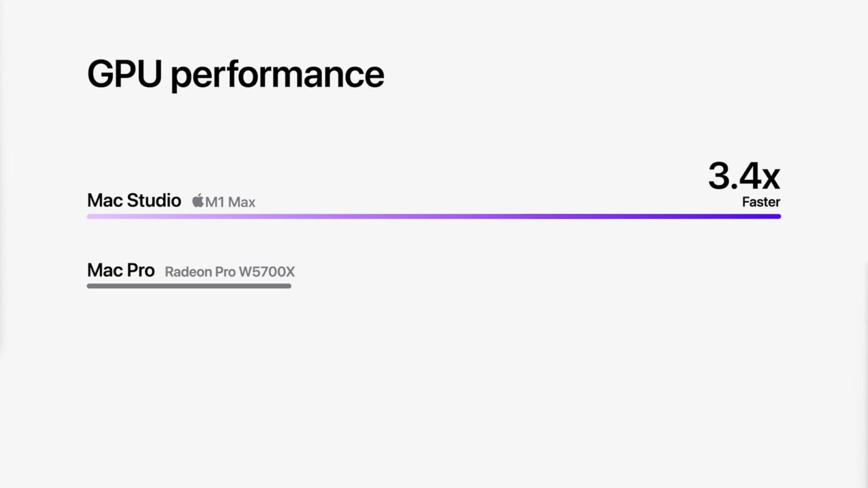Click the x in the 3.4x figure
868x488 pixels.
pyautogui.click(x=770, y=178)
